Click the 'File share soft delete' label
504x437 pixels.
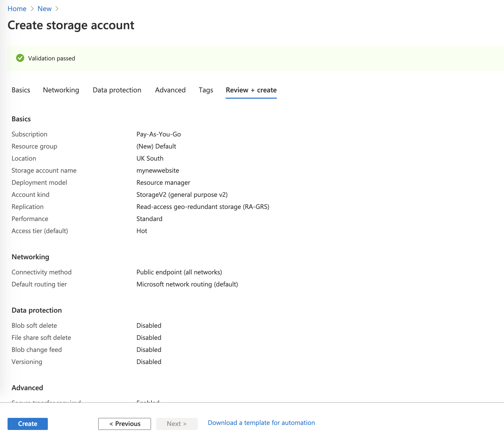tap(41, 338)
